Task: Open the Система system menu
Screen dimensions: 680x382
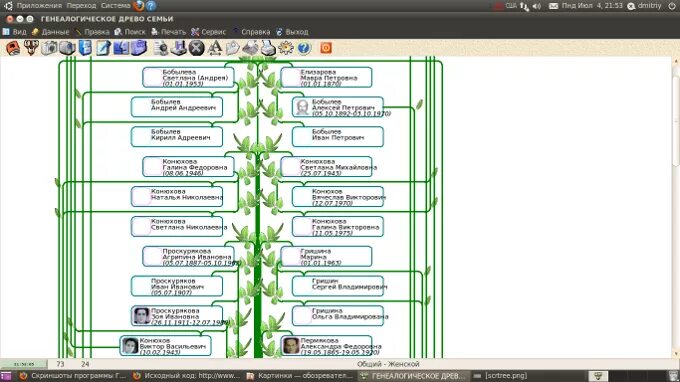Action: [115, 6]
